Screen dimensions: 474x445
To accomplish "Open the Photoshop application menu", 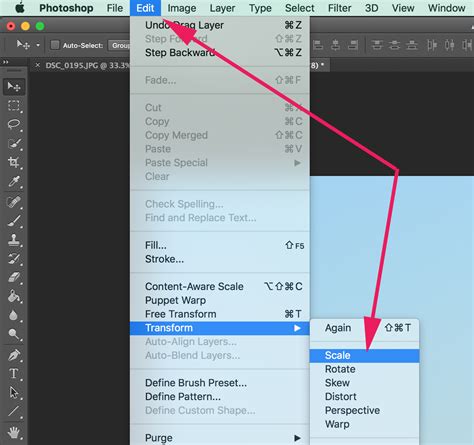I will [66, 8].
